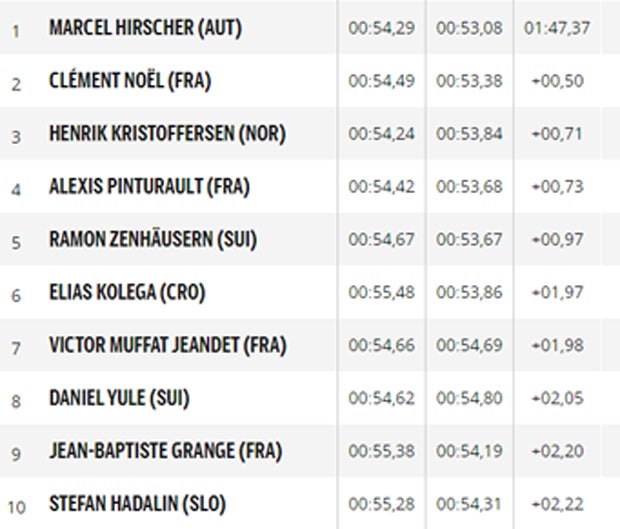This screenshot has height=529, width=620.
Task: Select Stefan Hadalin (SLO) name
Action: 137,504
